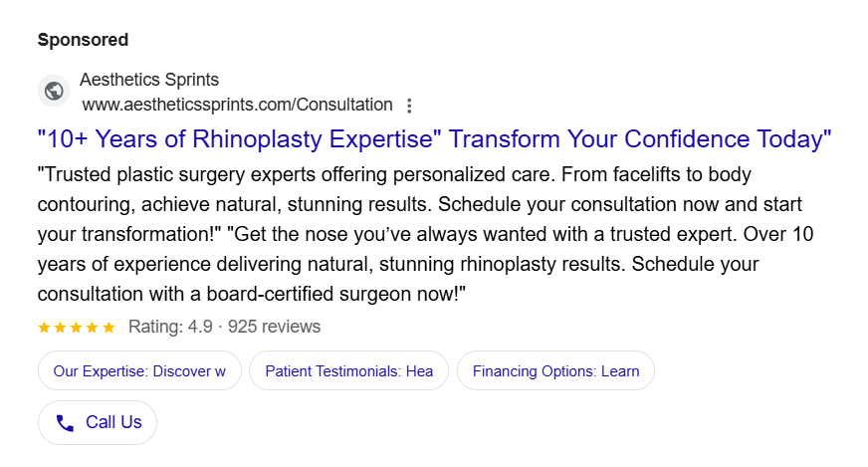This screenshot has height=467, width=868.
Task: Click the second rating star
Action: point(61,328)
